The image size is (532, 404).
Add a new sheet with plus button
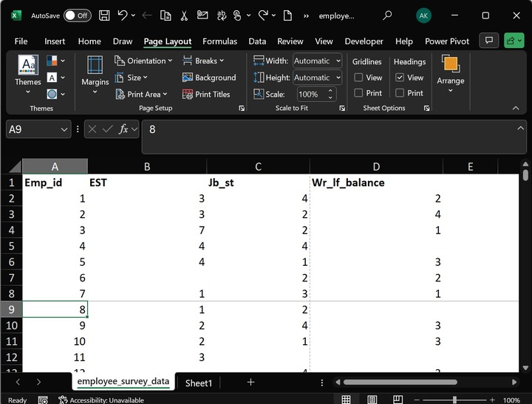[250, 383]
